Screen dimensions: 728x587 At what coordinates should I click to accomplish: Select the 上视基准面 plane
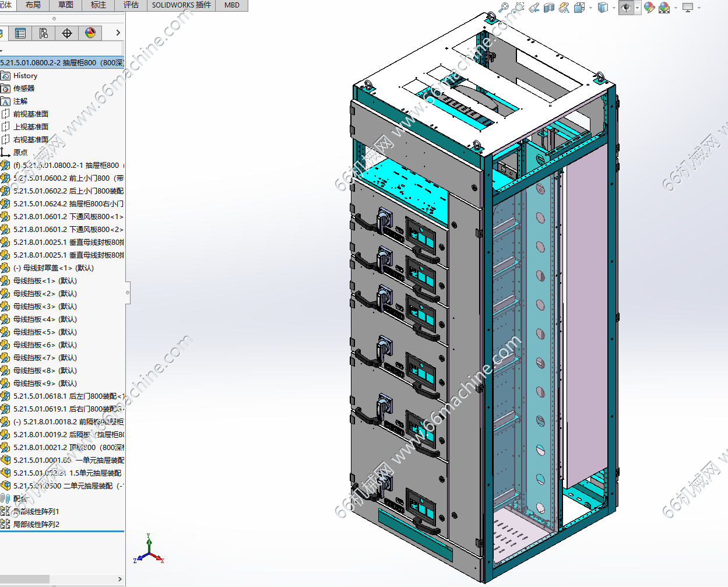[31, 127]
